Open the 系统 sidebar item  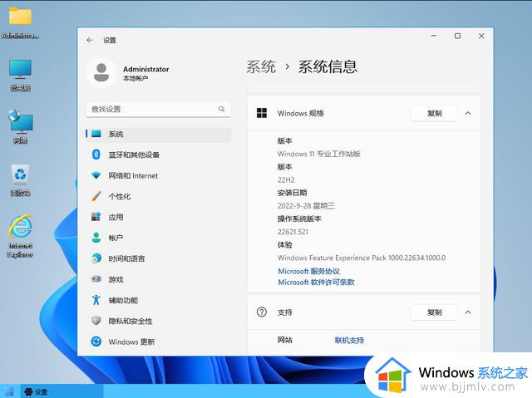pyautogui.click(x=159, y=134)
